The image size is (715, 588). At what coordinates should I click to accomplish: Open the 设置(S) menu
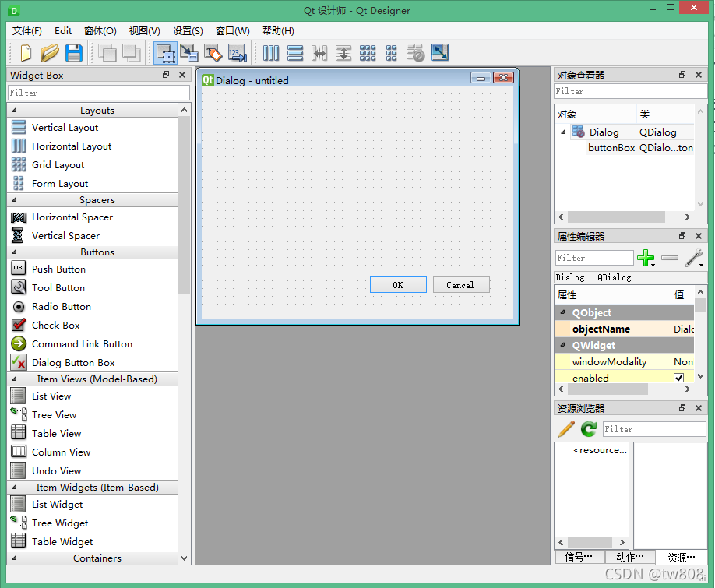[188, 30]
